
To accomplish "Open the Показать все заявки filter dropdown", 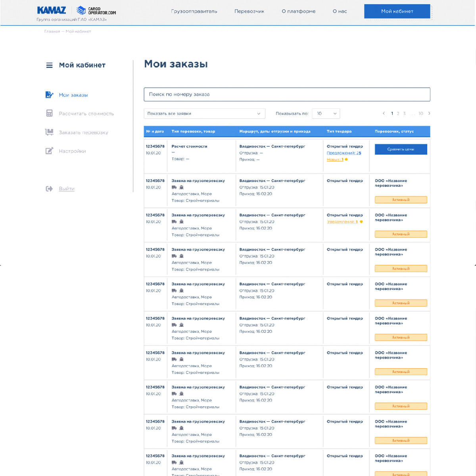I will pyautogui.click(x=204, y=113).
